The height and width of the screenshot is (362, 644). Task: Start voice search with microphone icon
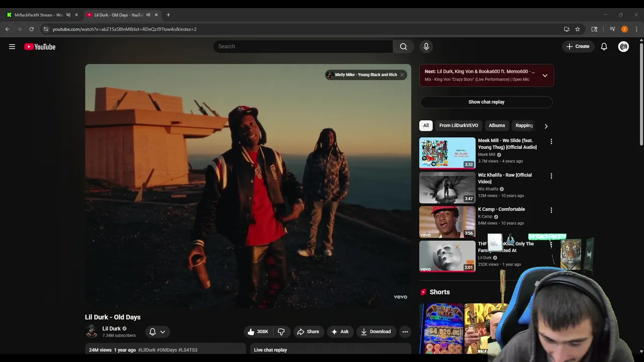(426, 46)
